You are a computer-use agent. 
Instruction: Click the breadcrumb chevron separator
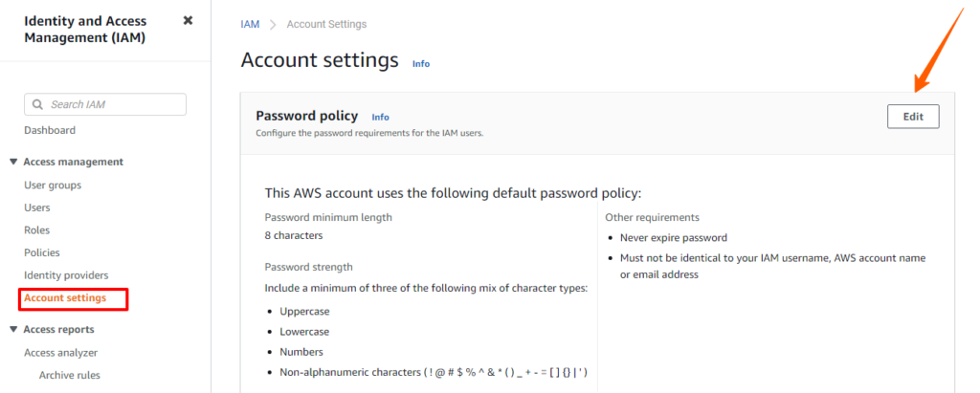click(273, 24)
